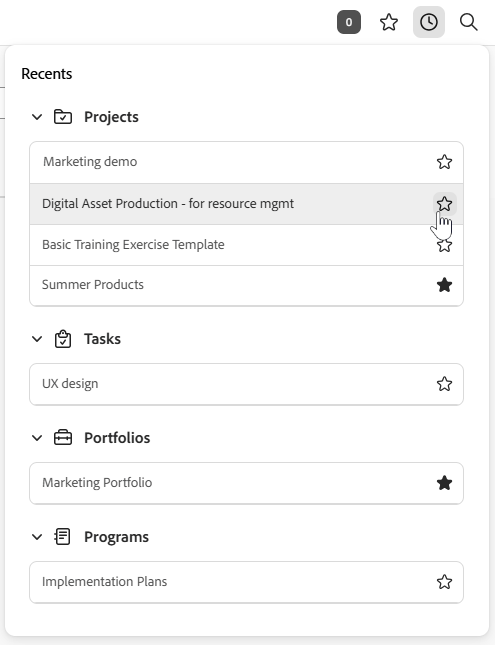Image resolution: width=495 pixels, height=645 pixels.
Task: Click the Portfolios briefcase icon
Action: click(63, 438)
